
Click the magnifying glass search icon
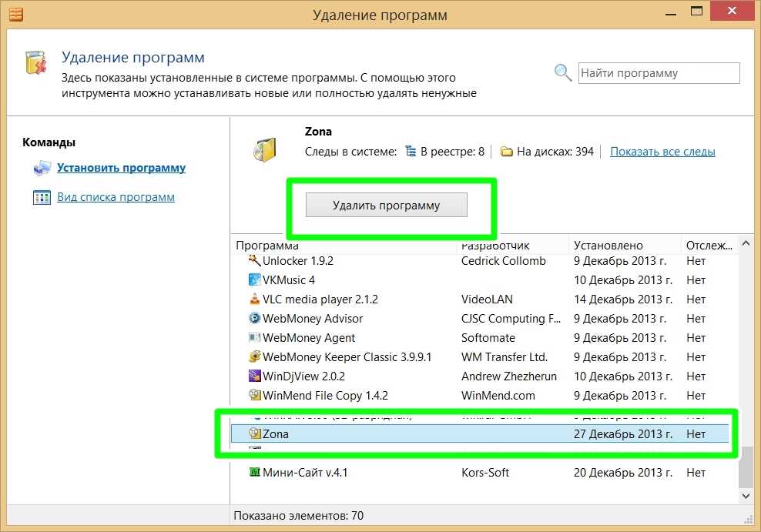pyautogui.click(x=563, y=73)
